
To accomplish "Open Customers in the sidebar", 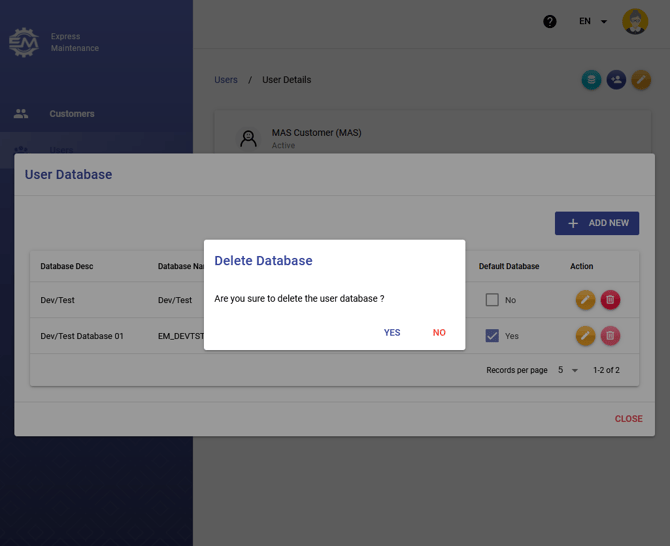I will (71, 114).
